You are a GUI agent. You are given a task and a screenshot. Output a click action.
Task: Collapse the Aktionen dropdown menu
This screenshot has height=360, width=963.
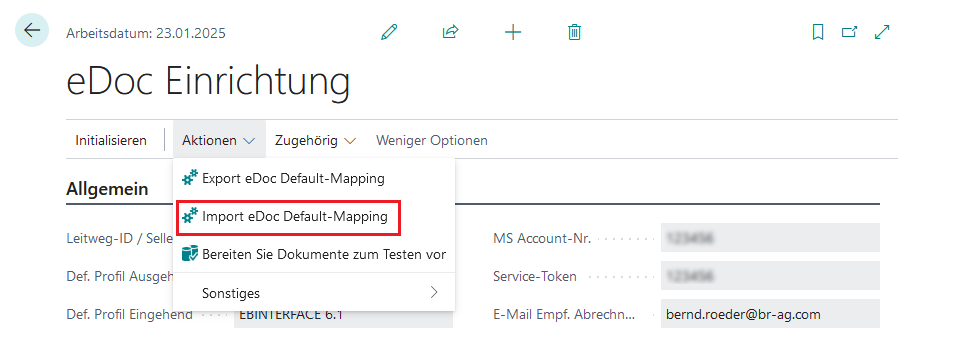[x=219, y=140]
